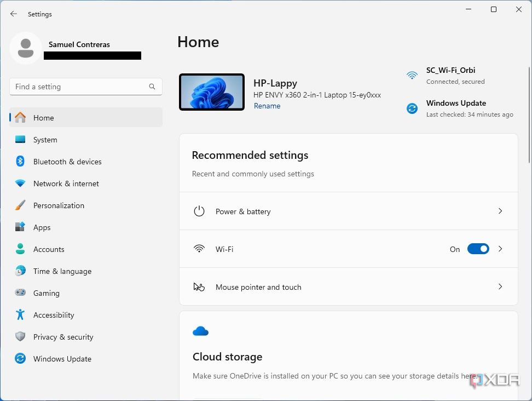Click the search magnifier icon
The image size is (532, 401).
tap(152, 87)
